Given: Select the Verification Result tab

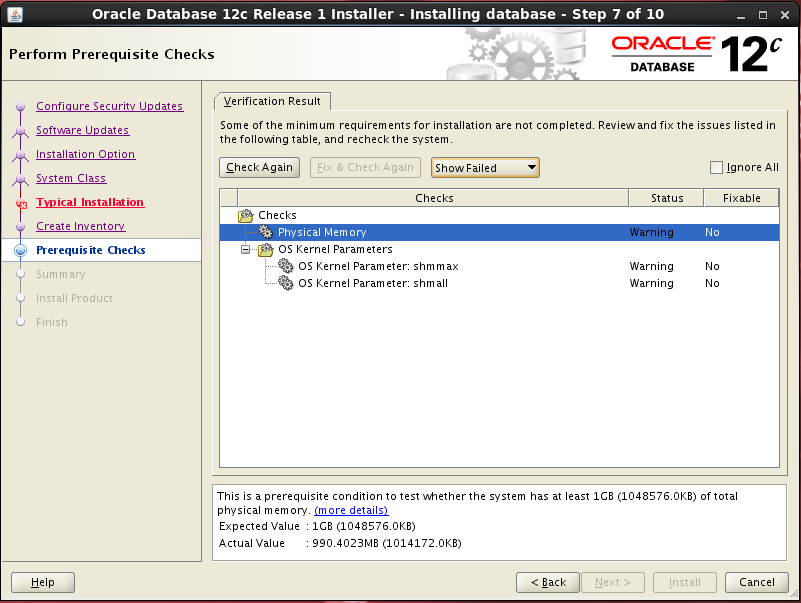Looking at the screenshot, I should tap(272, 101).
